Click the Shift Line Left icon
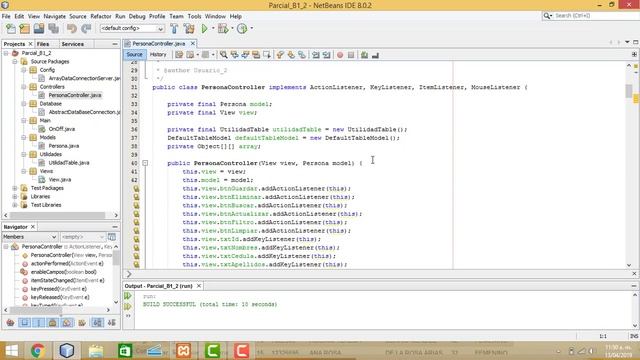The image size is (640, 360). (316, 55)
